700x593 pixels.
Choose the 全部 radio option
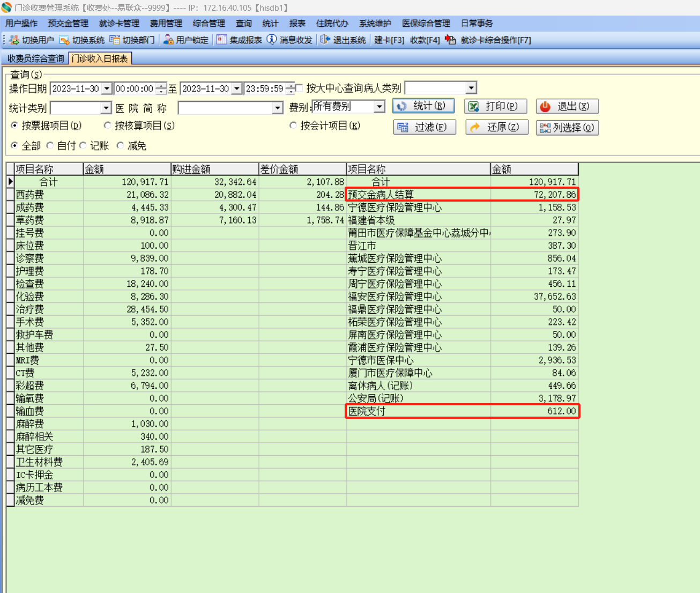14,145
